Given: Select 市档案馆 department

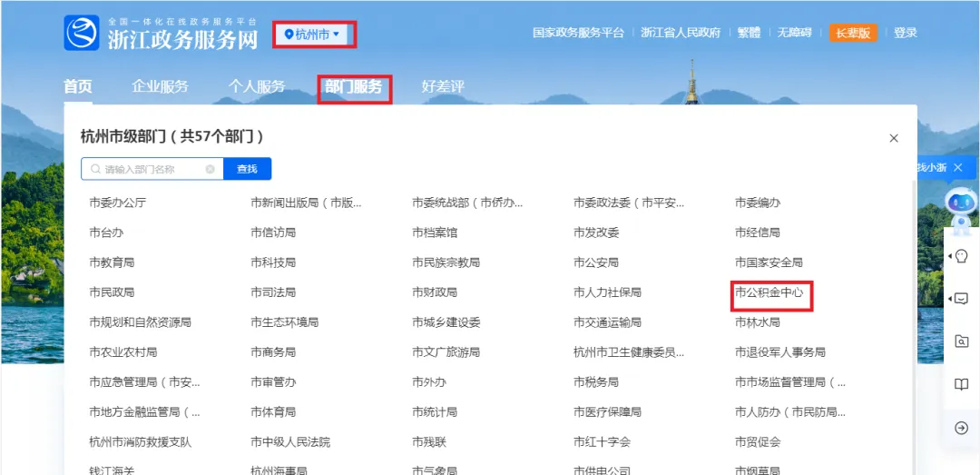Looking at the screenshot, I should click(435, 233).
